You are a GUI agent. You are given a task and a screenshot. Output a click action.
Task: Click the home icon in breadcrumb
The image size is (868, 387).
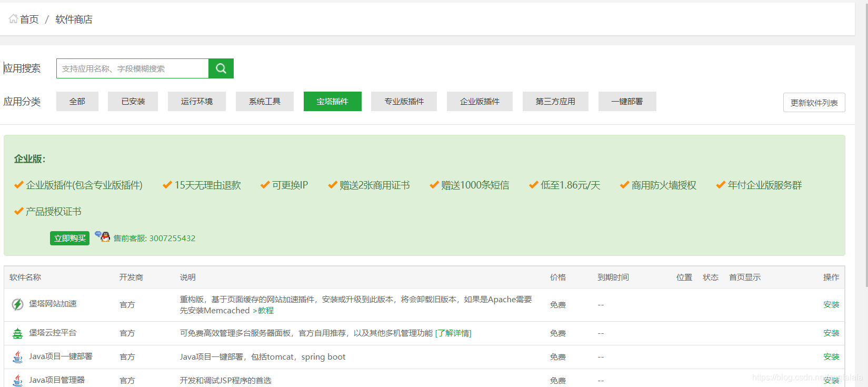click(x=13, y=19)
